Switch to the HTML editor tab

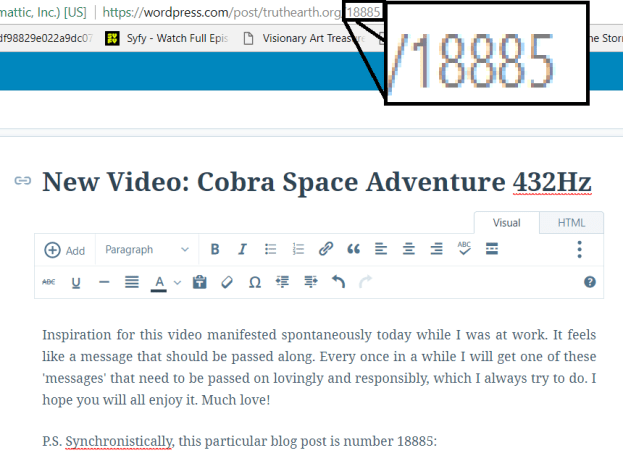pos(571,223)
